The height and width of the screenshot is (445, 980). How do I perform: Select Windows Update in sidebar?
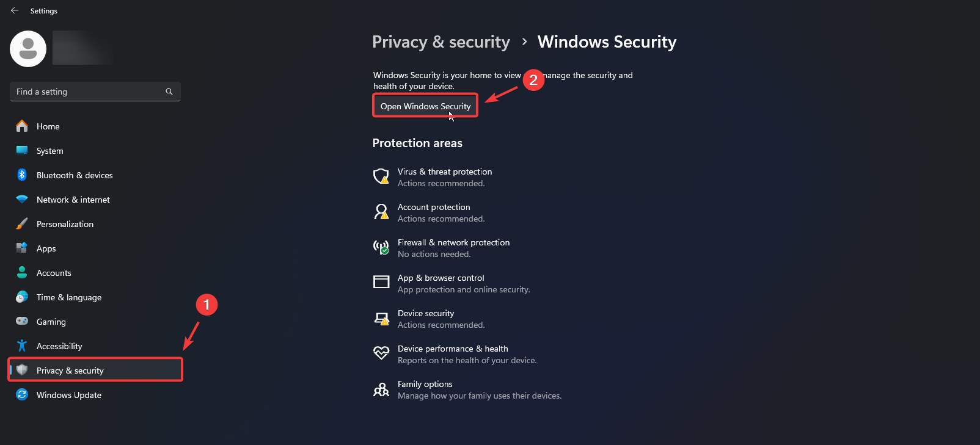tap(68, 395)
